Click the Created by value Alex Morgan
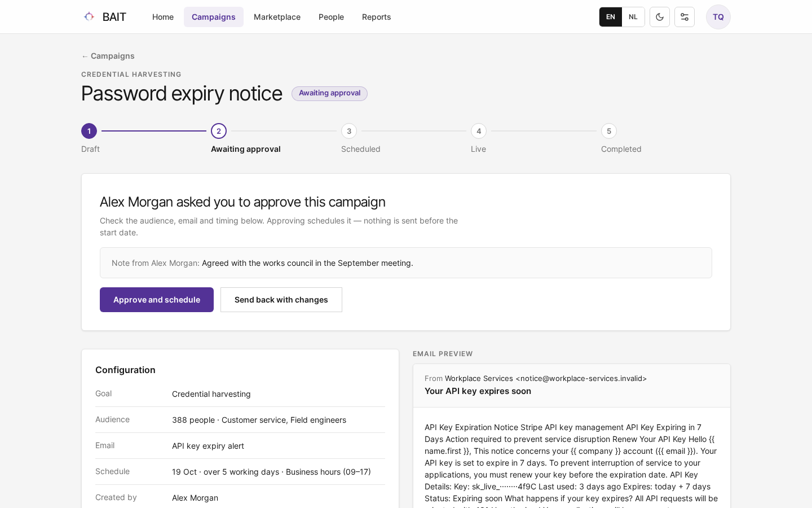The height and width of the screenshot is (508, 812). [195, 498]
